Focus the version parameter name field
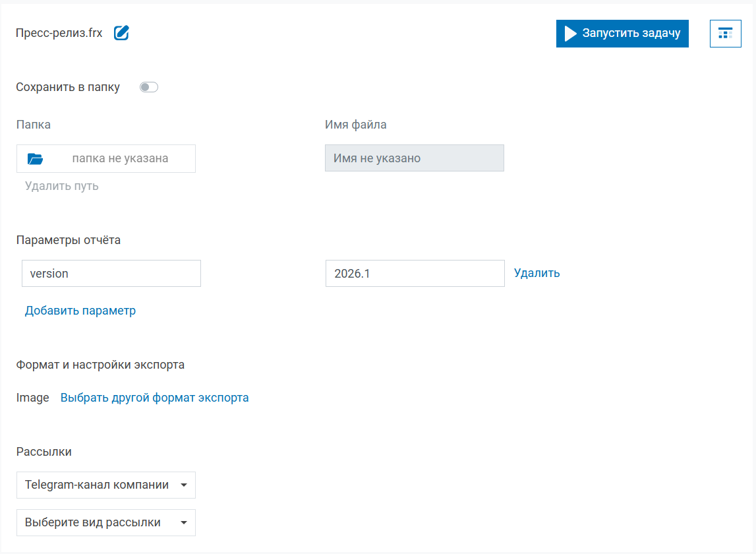 111,273
